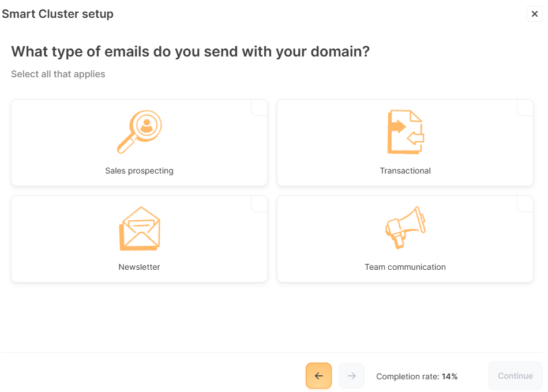548x392 pixels.
Task: Click the Team communication megaphone icon
Action: click(405, 228)
